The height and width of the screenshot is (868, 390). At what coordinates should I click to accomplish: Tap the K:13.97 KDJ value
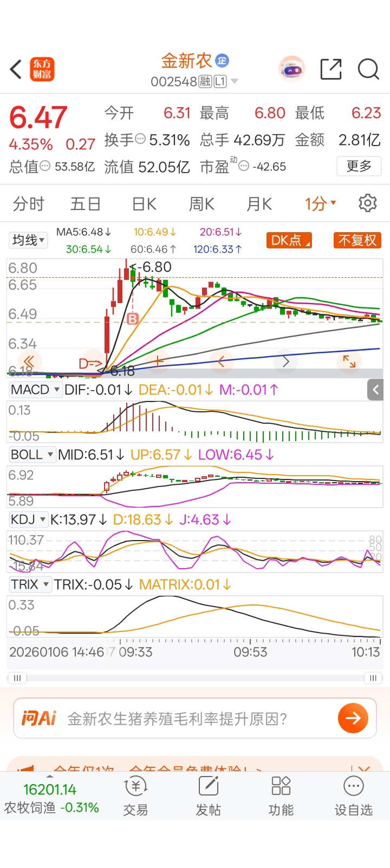(x=79, y=520)
